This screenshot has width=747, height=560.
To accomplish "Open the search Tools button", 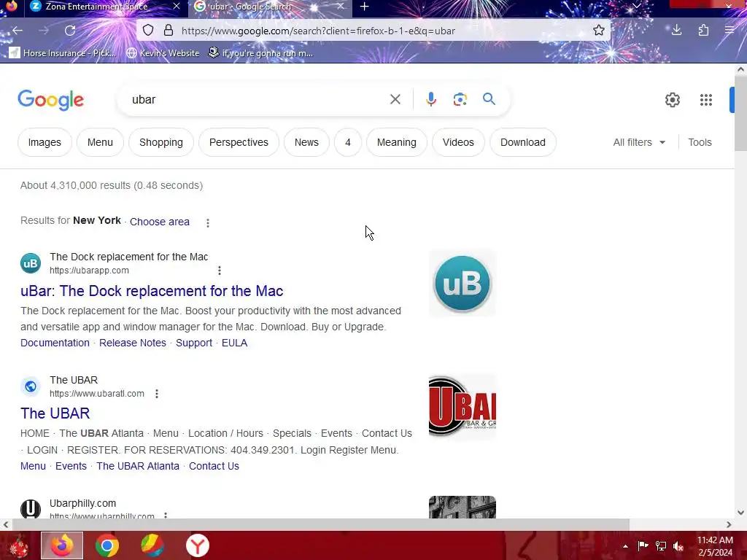I will click(700, 142).
